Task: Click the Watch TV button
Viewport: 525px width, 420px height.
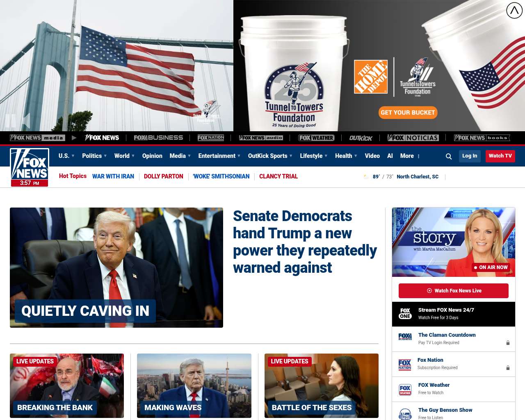Action: [x=500, y=156]
